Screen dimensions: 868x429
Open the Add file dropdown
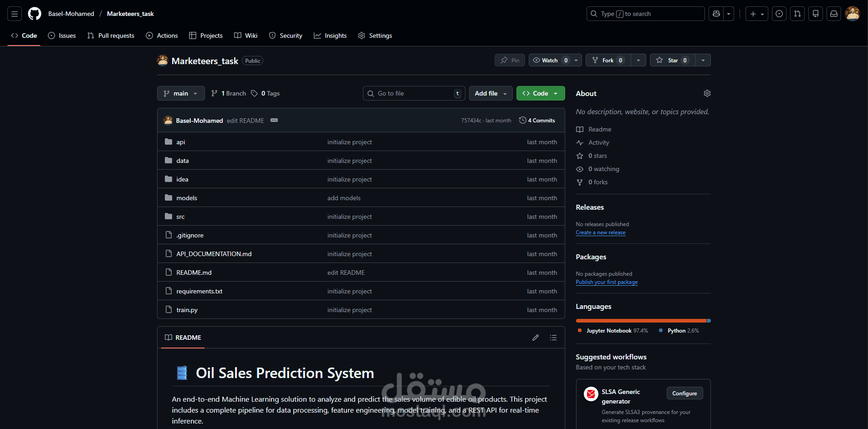(490, 93)
